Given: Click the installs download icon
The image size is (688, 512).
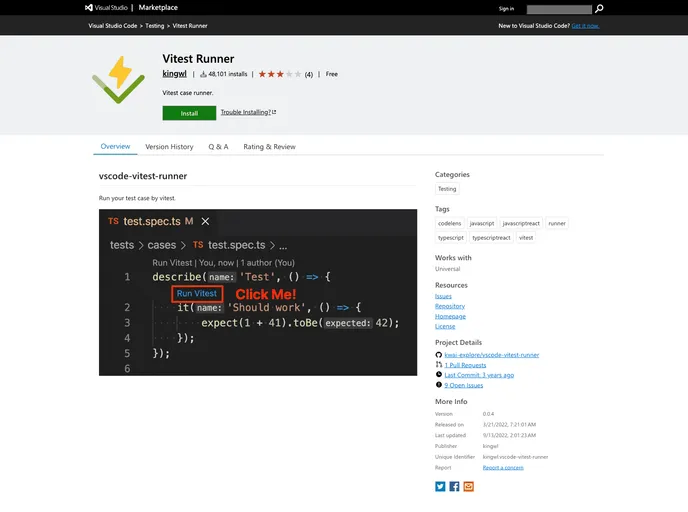Looking at the screenshot, I should 203,74.
